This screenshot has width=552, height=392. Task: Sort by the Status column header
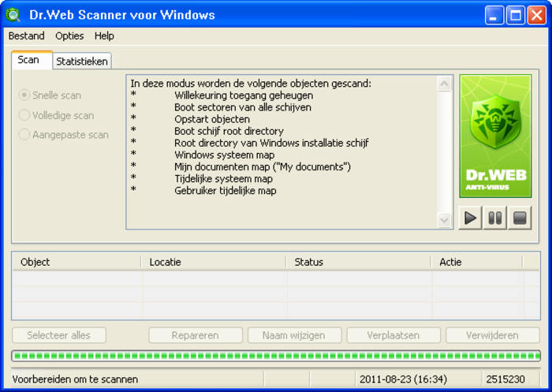(x=359, y=262)
